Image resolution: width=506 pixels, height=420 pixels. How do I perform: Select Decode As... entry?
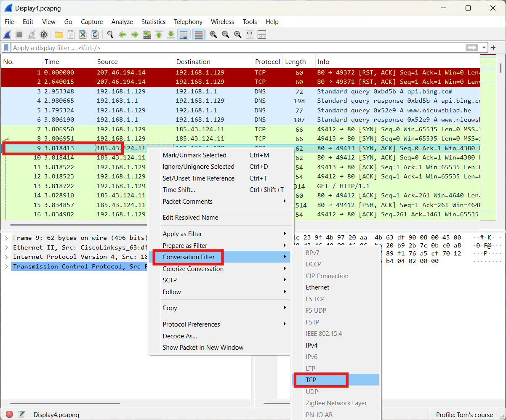click(219, 336)
